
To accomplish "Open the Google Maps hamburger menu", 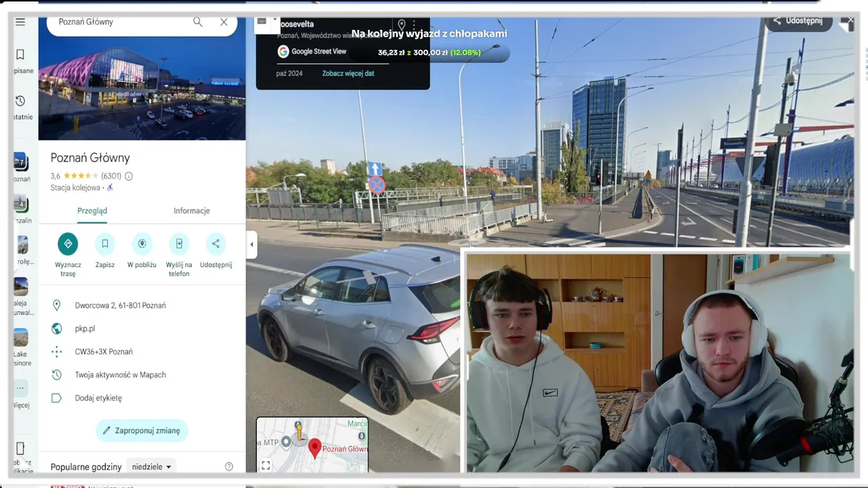I will coord(20,22).
